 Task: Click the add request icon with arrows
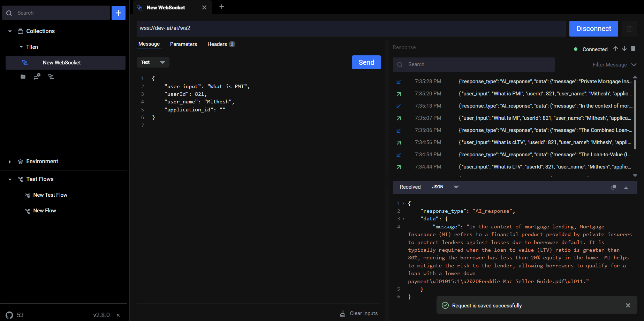pos(37,76)
